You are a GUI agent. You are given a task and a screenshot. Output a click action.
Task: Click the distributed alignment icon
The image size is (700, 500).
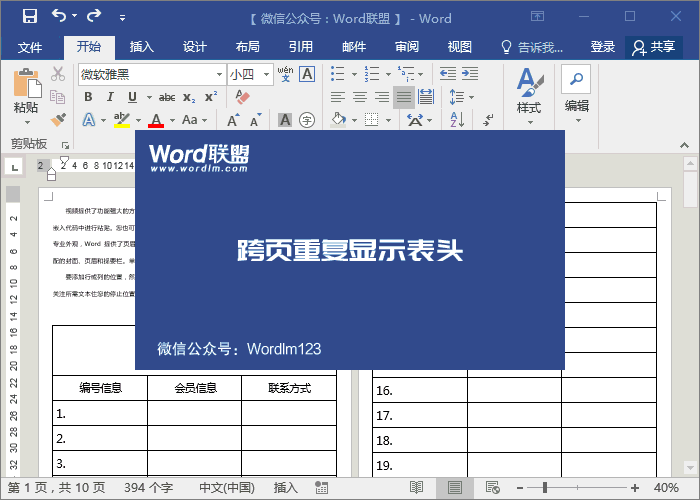pyautogui.click(x=426, y=97)
